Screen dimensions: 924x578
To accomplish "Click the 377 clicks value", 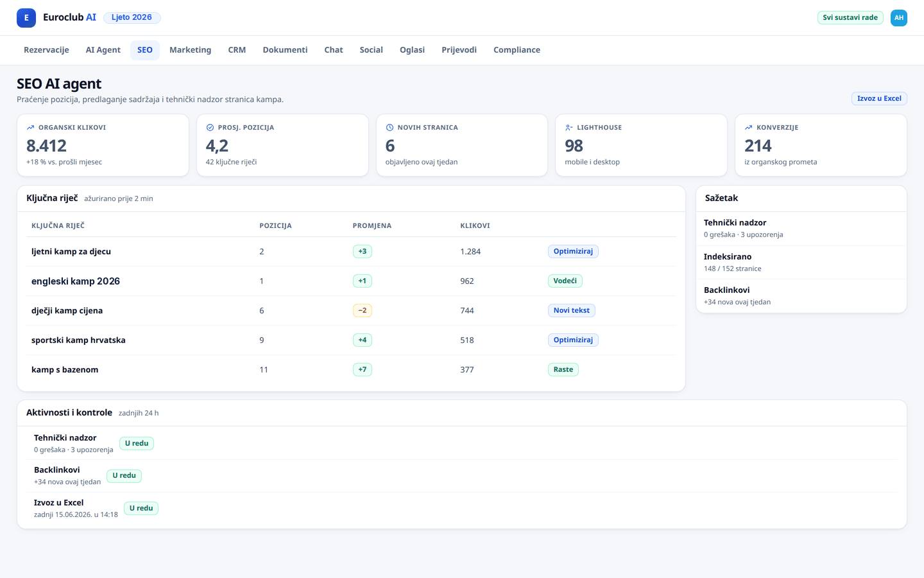I will click(467, 370).
